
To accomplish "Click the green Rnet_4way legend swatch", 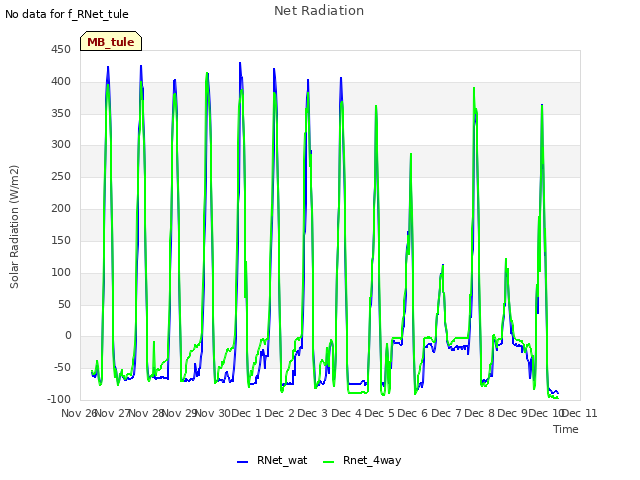I will click(x=329, y=462).
